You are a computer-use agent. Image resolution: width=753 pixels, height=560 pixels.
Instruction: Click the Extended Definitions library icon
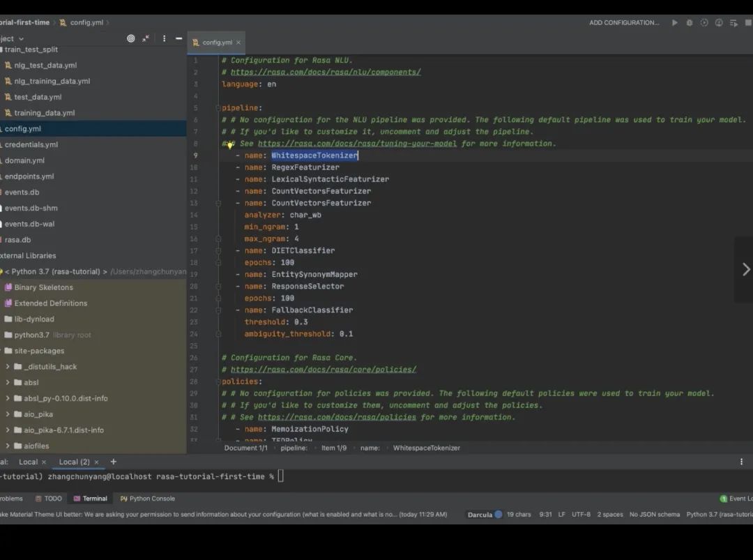(8, 303)
